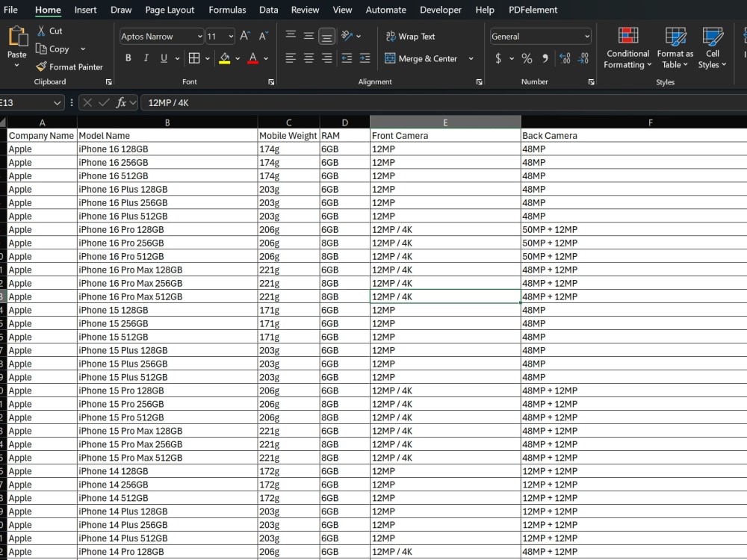Select column C header
The height and width of the screenshot is (560, 747).
pos(288,122)
